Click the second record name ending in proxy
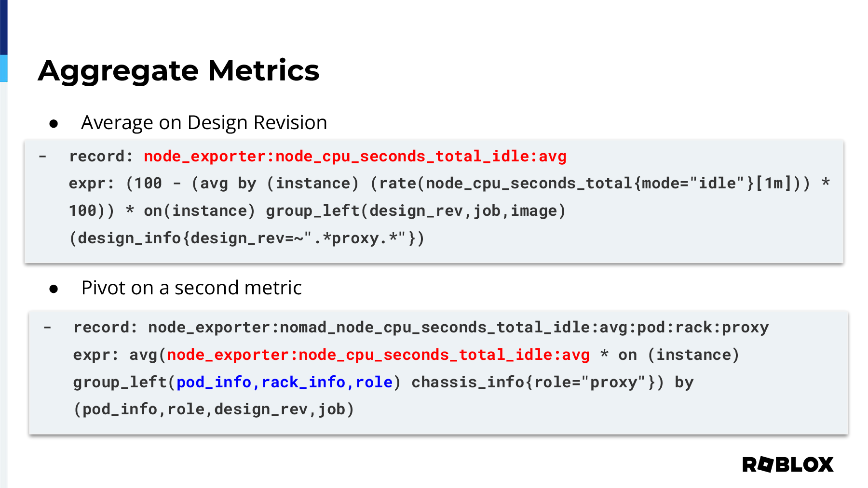 458,328
